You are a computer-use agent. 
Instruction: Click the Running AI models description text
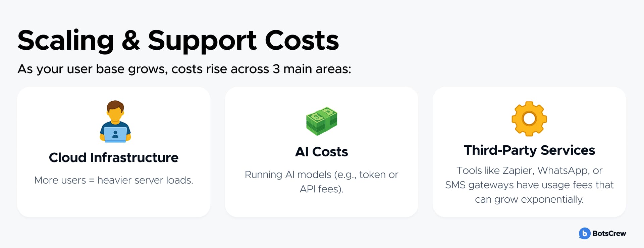click(321, 175)
